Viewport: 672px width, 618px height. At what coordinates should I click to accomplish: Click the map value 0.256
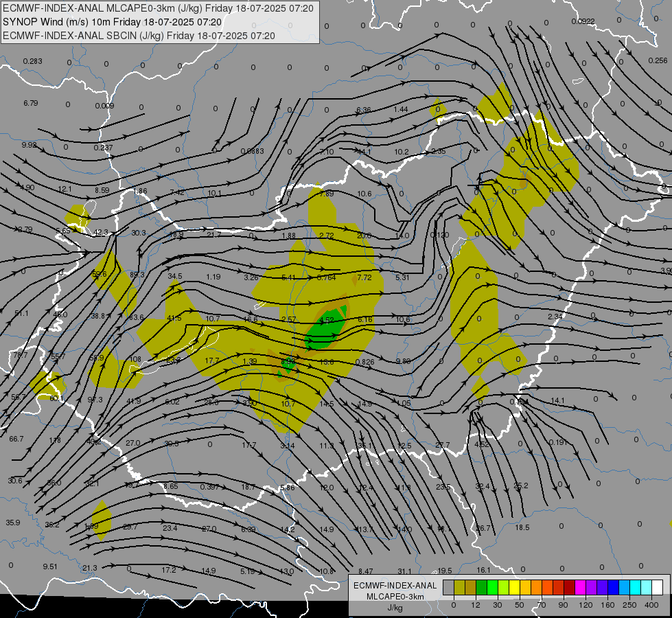point(658,60)
